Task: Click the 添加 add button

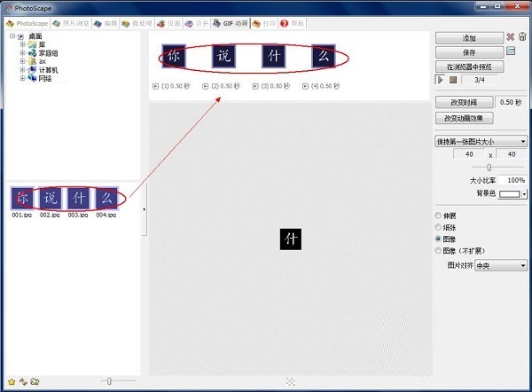Action: click(x=470, y=38)
